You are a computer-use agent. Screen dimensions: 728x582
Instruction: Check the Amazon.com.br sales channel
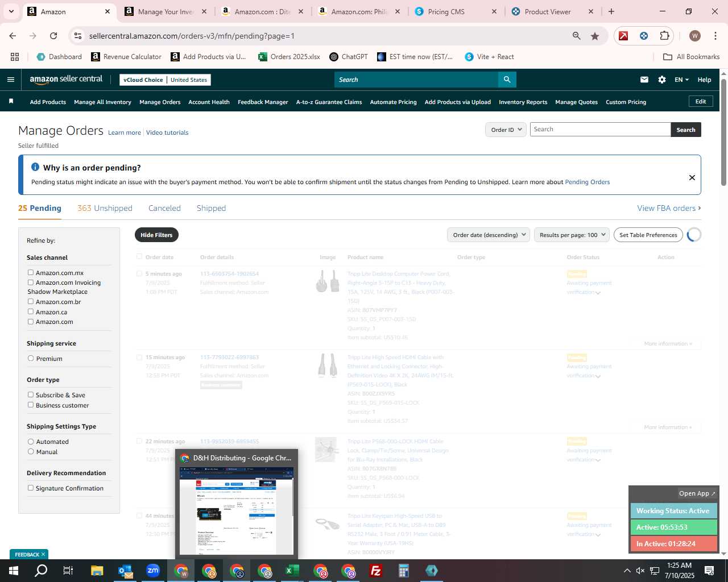[31, 301]
